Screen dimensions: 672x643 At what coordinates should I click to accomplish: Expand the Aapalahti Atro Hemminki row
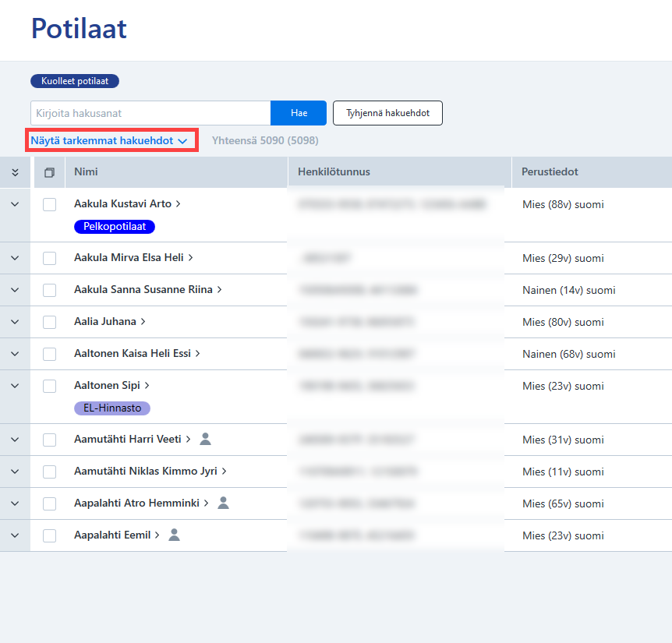tap(15, 503)
